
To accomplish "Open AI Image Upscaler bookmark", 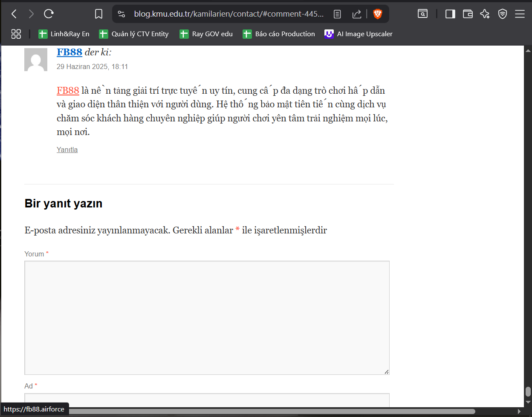I will [x=359, y=34].
